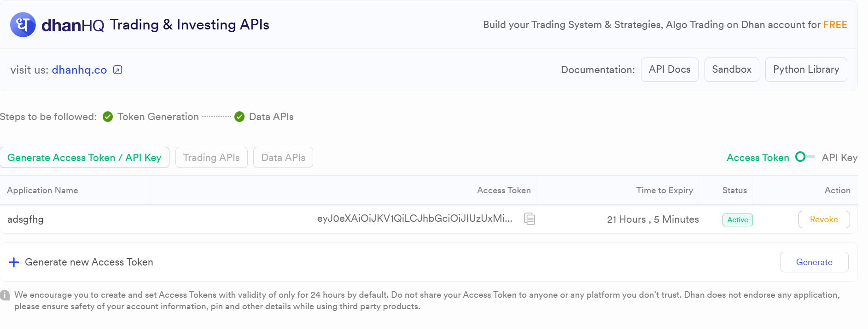The width and height of the screenshot is (868, 329).
Task: Click the Access Token column header
Action: pos(504,190)
